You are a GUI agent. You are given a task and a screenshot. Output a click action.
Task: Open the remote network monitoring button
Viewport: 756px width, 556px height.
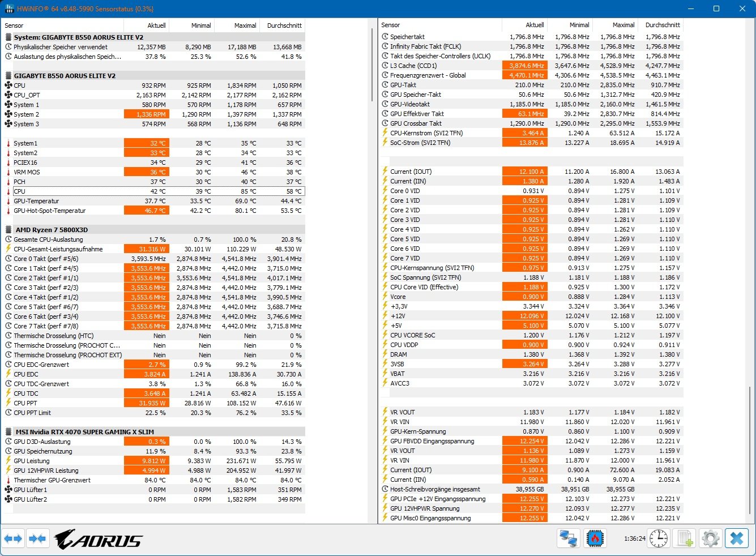tap(568, 538)
